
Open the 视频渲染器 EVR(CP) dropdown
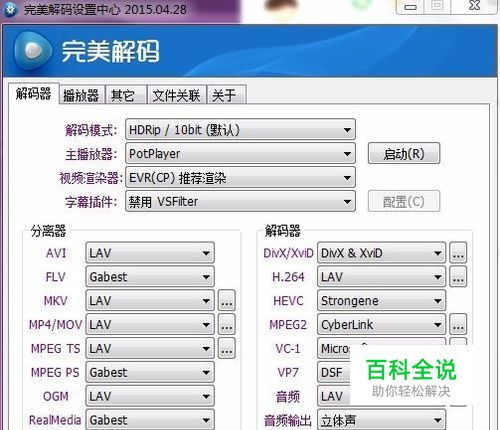240,178
